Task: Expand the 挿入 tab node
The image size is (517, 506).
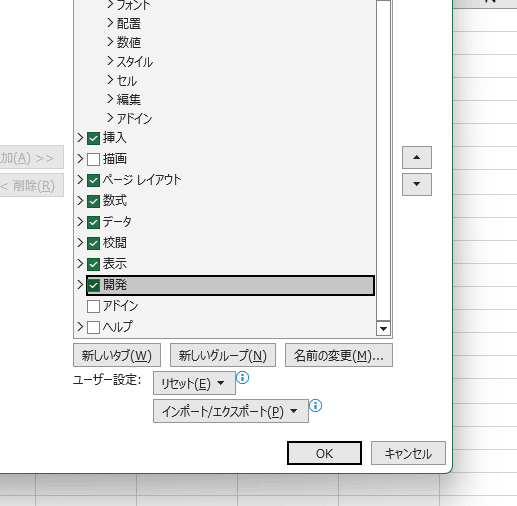Action: pos(80,138)
